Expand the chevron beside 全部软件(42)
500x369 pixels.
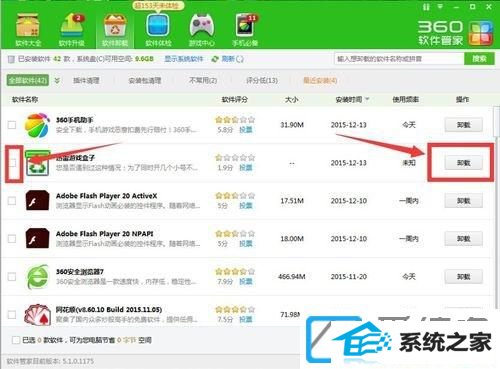click(x=57, y=80)
